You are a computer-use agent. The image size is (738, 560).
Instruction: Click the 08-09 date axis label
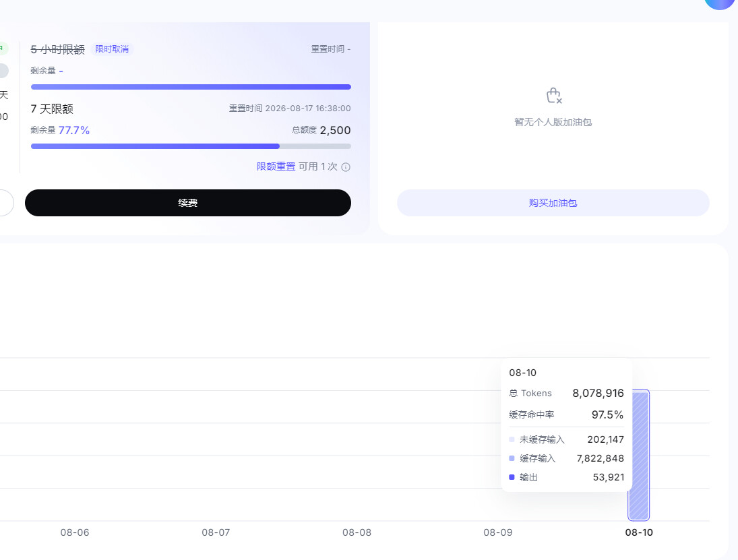coord(497,532)
